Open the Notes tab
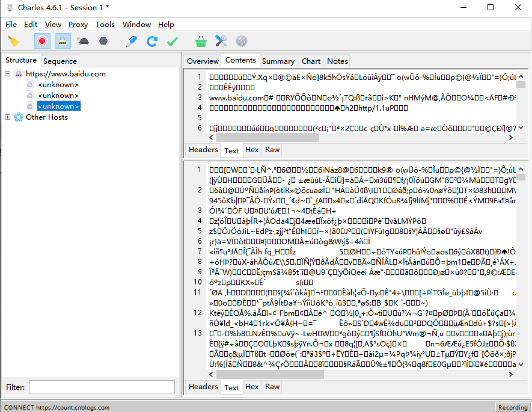Viewport: 532px width, 412px height. [337, 61]
